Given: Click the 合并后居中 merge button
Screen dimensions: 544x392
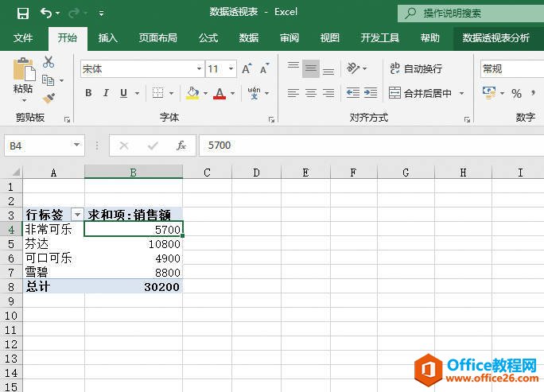Looking at the screenshot, I should point(421,93).
